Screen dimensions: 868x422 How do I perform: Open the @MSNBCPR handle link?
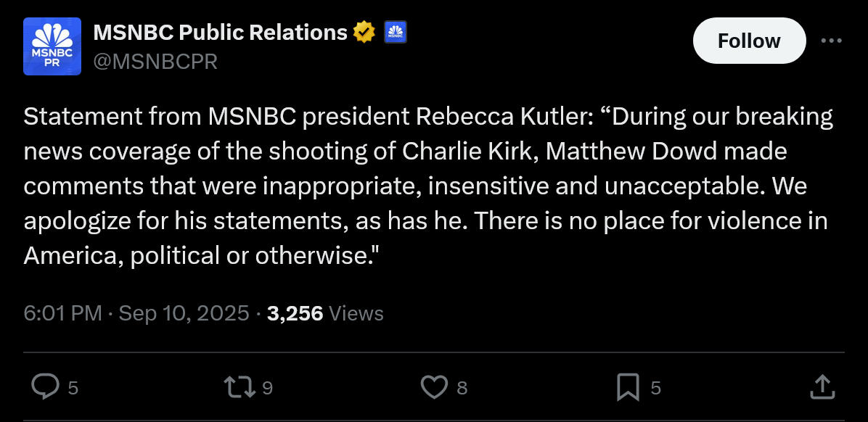click(155, 62)
